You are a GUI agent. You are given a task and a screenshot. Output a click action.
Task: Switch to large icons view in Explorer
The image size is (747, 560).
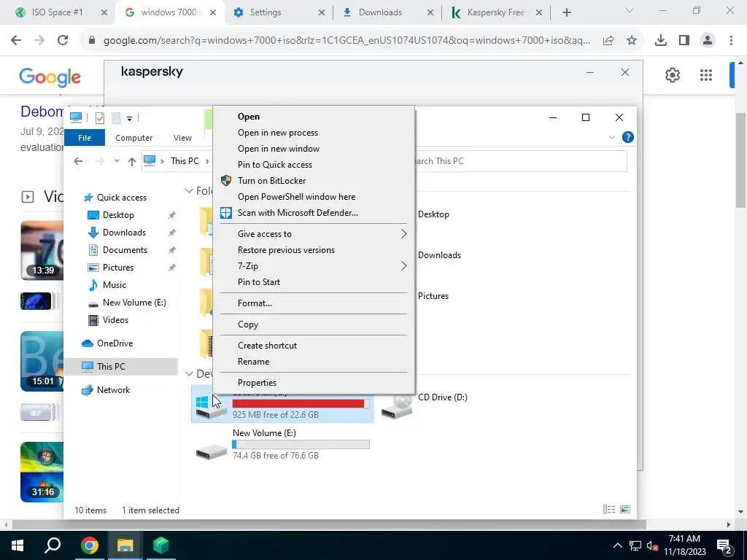625,510
